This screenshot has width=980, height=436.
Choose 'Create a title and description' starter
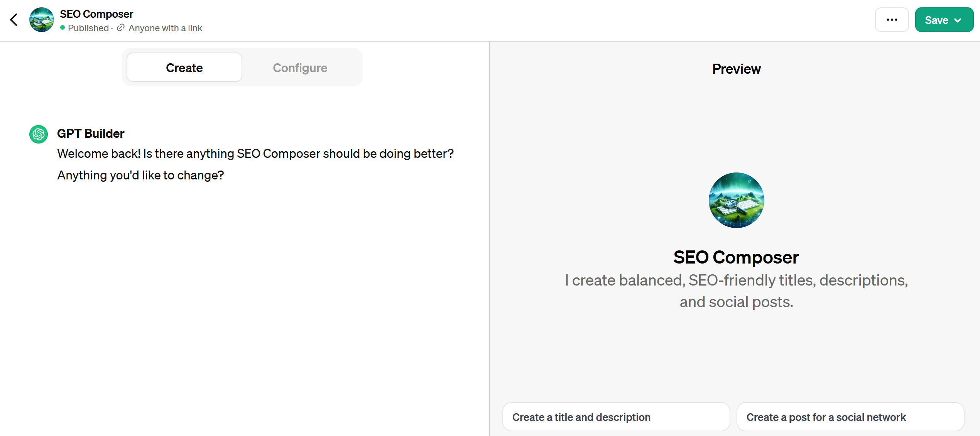click(x=616, y=417)
